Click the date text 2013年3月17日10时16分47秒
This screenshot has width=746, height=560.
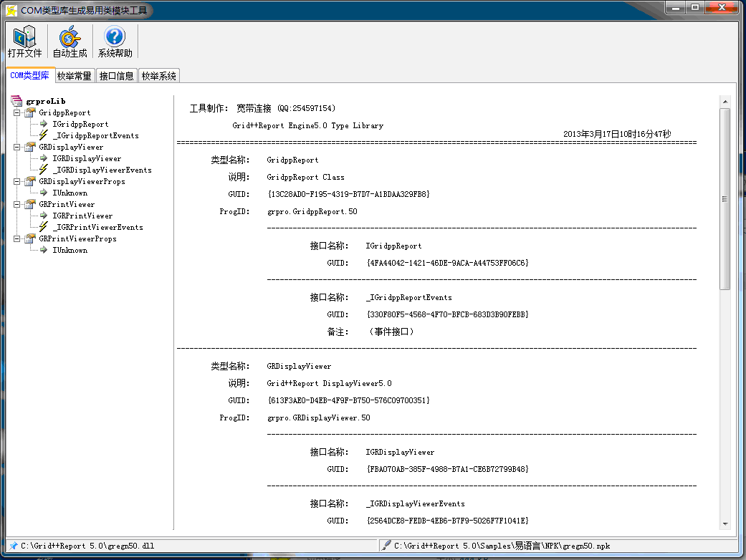click(x=617, y=134)
